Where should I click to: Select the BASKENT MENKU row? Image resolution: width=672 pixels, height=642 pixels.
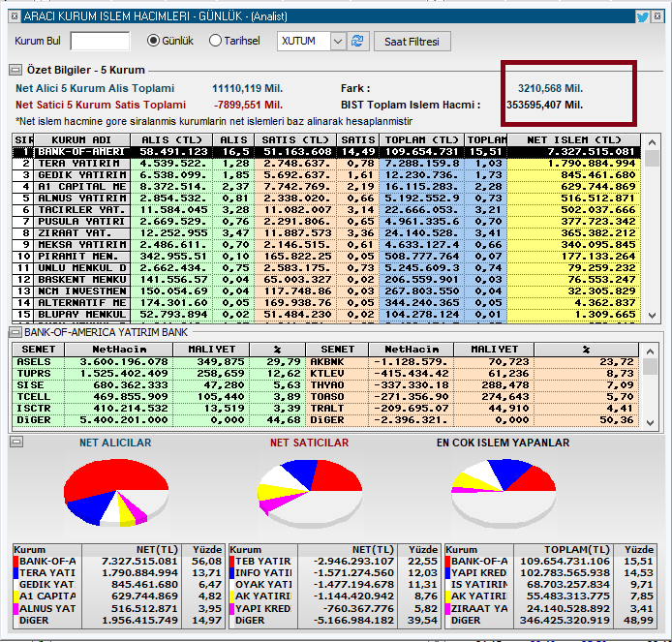pos(326,279)
